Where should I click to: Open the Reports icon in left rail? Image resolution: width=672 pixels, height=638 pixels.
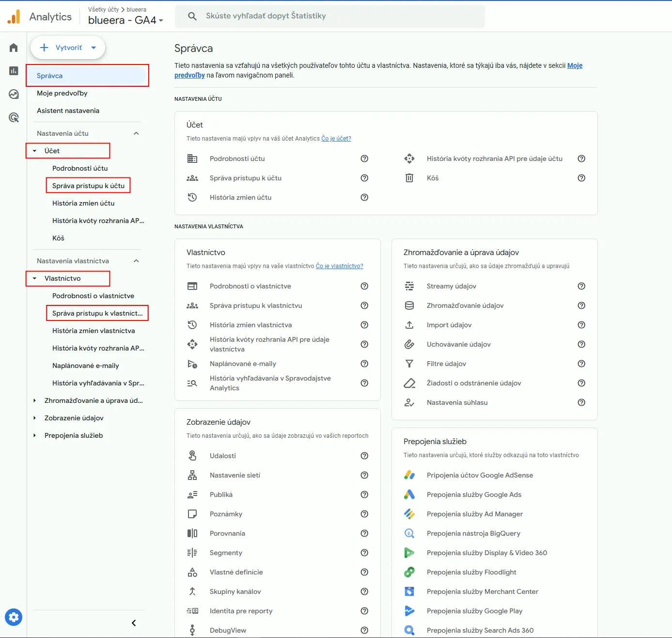point(14,71)
